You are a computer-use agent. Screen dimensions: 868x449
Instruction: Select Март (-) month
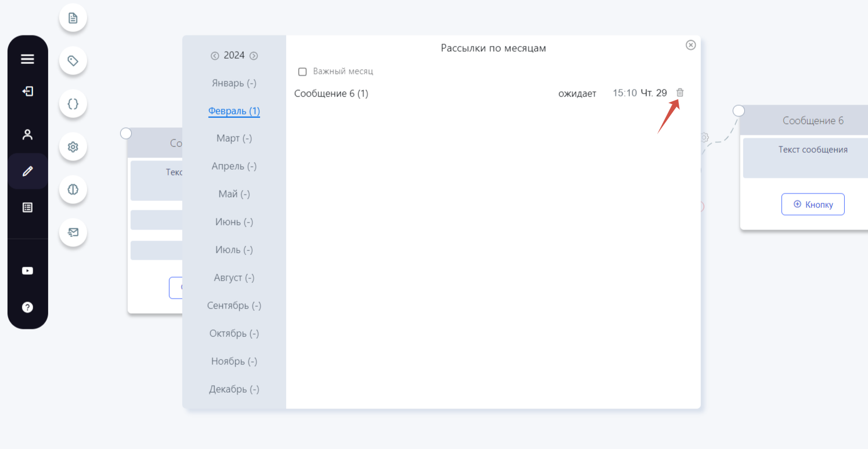coord(234,138)
